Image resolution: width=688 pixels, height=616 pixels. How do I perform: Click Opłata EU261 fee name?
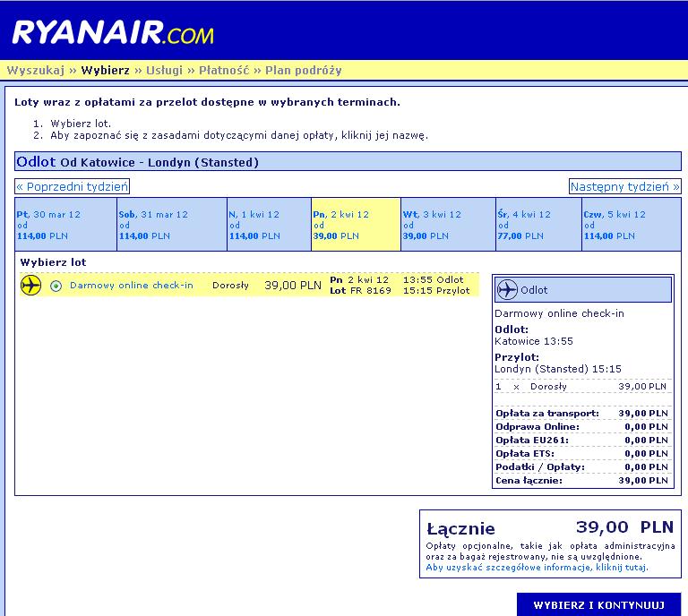[x=532, y=440]
